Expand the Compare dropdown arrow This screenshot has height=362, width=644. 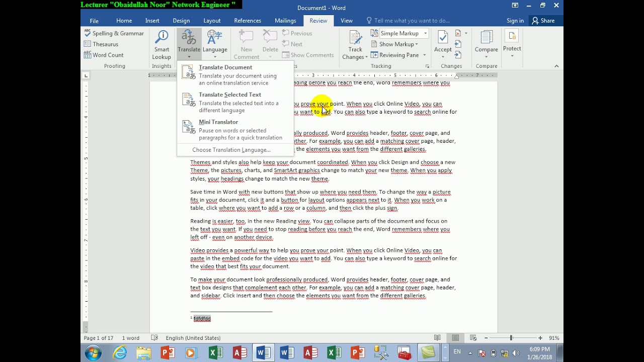487,56
